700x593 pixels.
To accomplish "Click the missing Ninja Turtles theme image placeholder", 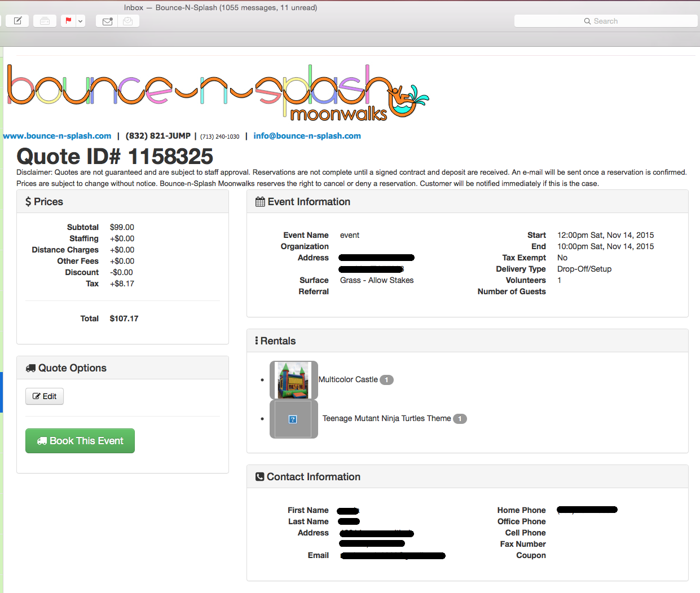I will (293, 419).
